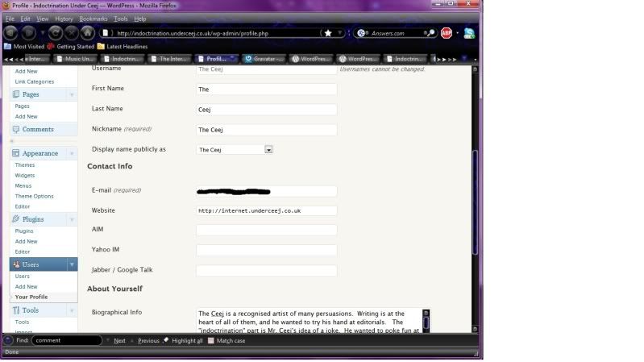
Task: Collapse the Pages sidebar section arrow
Action: click(x=72, y=94)
